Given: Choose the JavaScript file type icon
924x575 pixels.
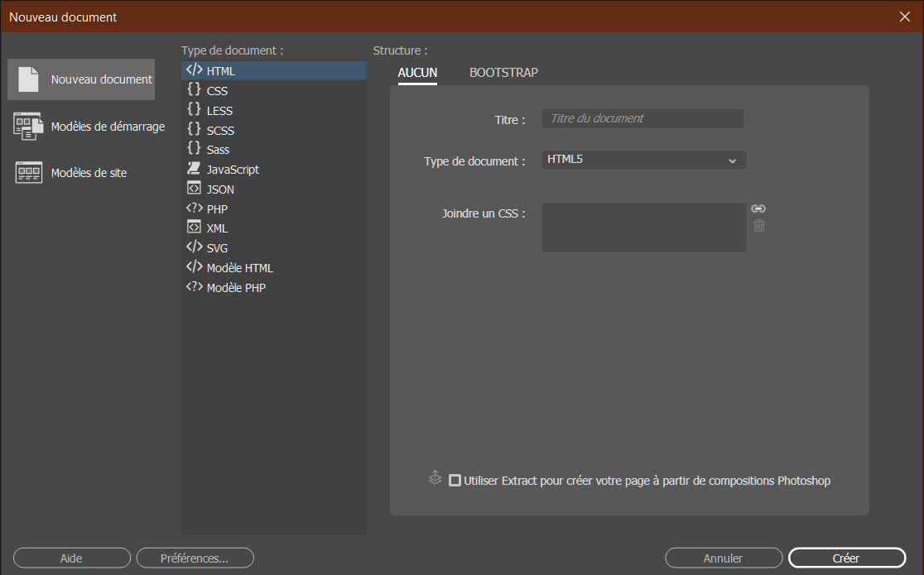Looking at the screenshot, I should pos(194,169).
